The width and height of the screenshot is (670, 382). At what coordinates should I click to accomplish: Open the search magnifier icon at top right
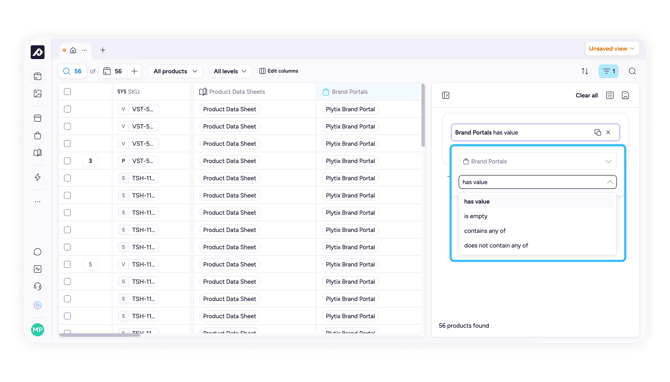[x=632, y=71]
